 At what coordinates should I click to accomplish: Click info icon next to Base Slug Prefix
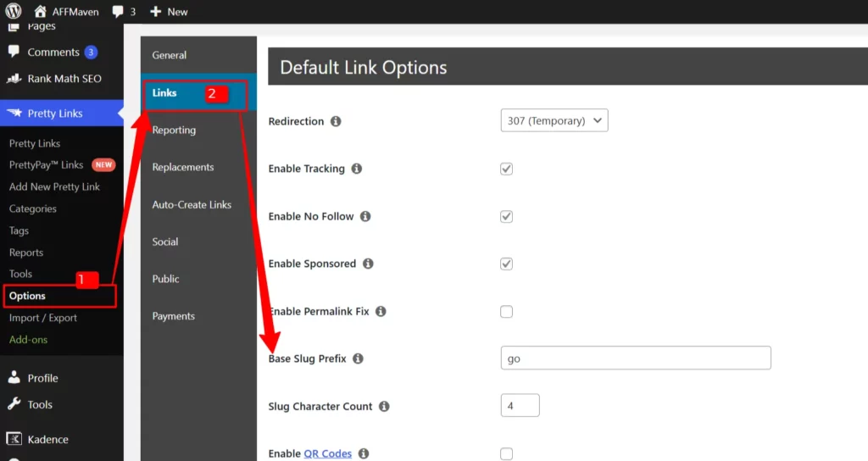[358, 358]
